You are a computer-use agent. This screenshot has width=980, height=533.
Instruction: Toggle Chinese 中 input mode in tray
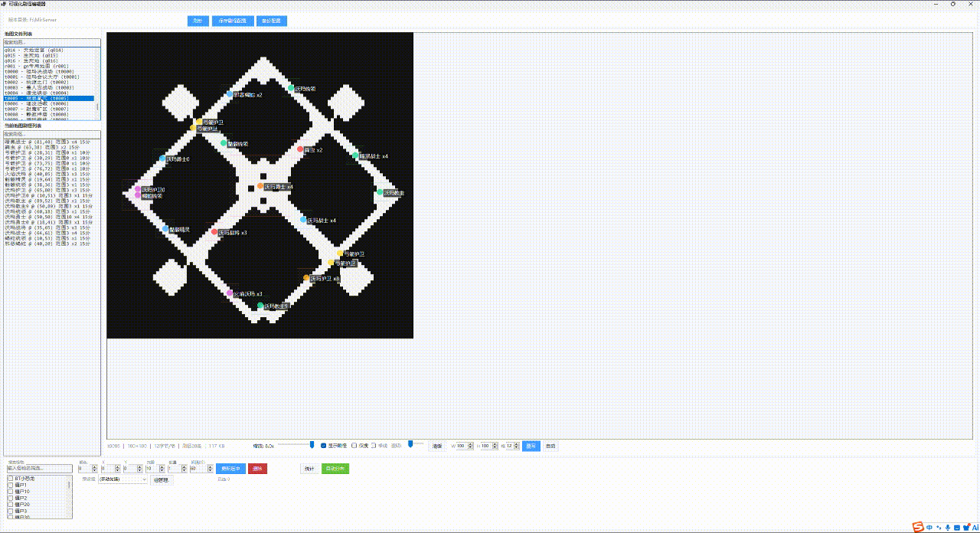(x=929, y=527)
